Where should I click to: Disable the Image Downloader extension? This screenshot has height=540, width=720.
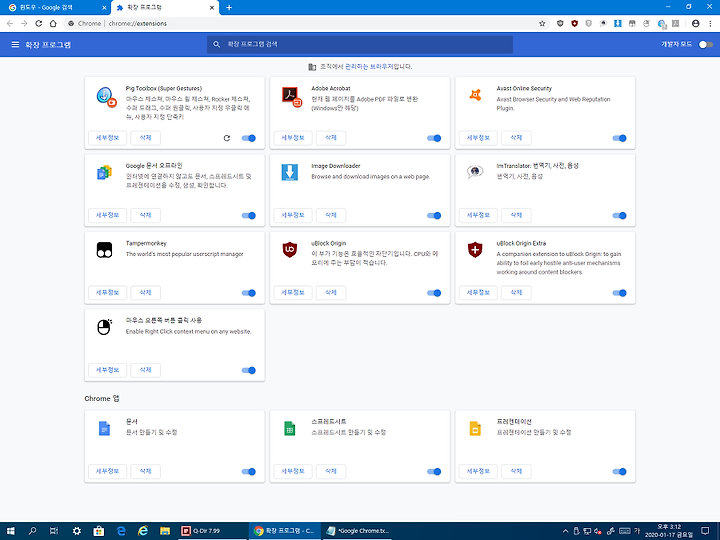pos(434,216)
